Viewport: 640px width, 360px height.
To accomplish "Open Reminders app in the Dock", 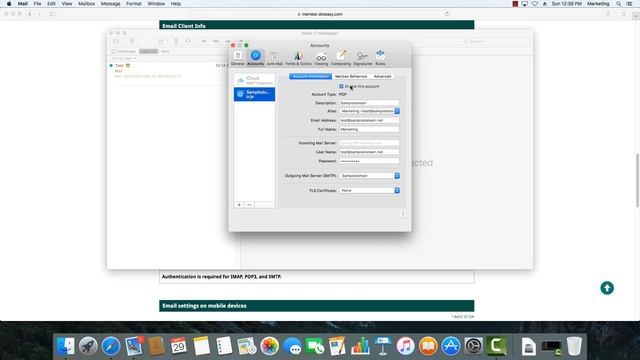I will tap(224, 346).
